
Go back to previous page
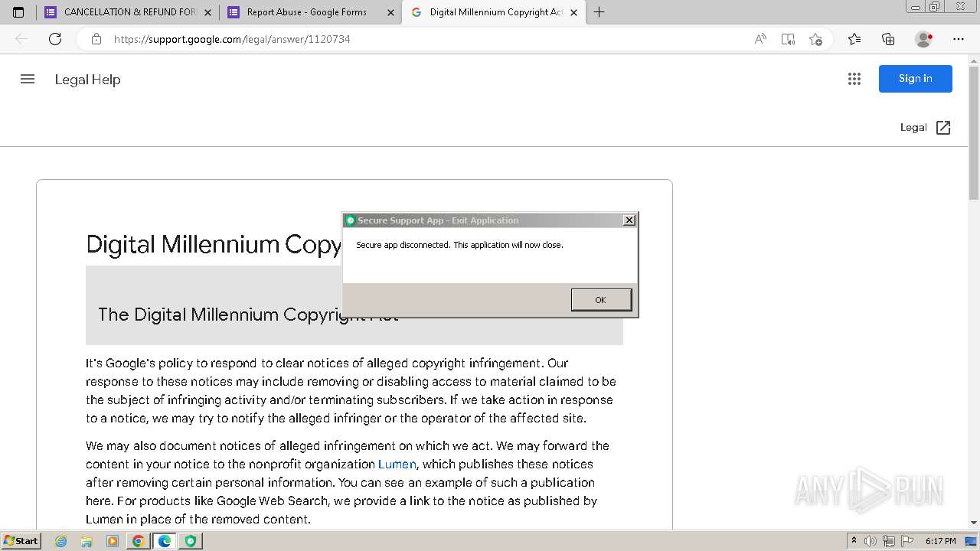pos(21,39)
